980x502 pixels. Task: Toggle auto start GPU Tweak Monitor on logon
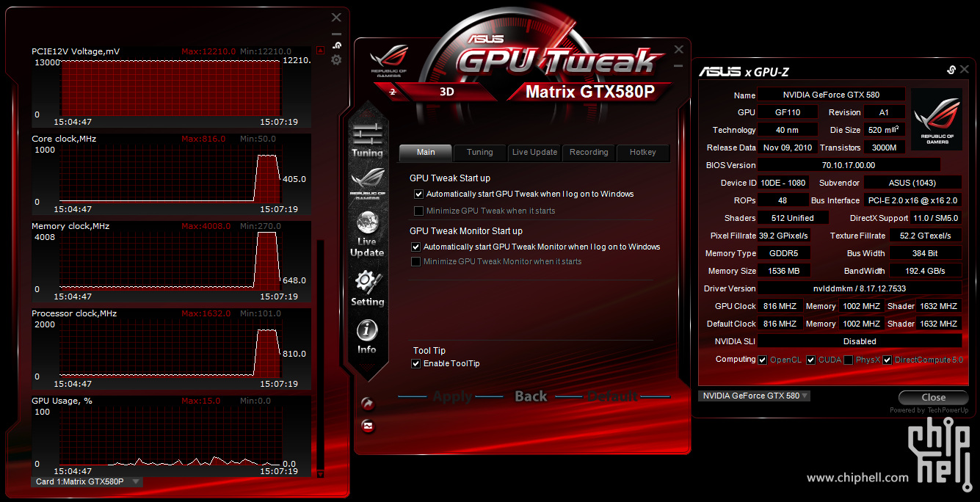point(416,247)
